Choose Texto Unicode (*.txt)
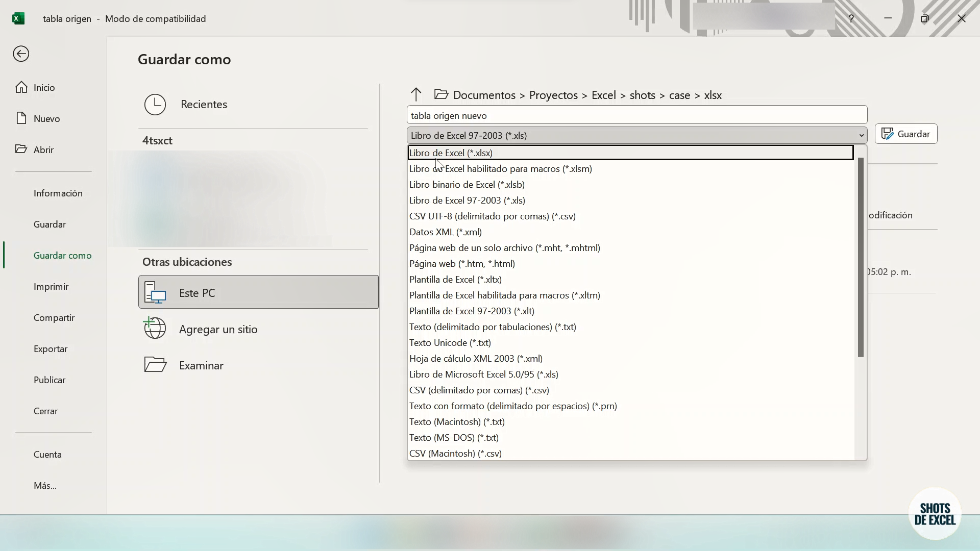 [630, 342]
